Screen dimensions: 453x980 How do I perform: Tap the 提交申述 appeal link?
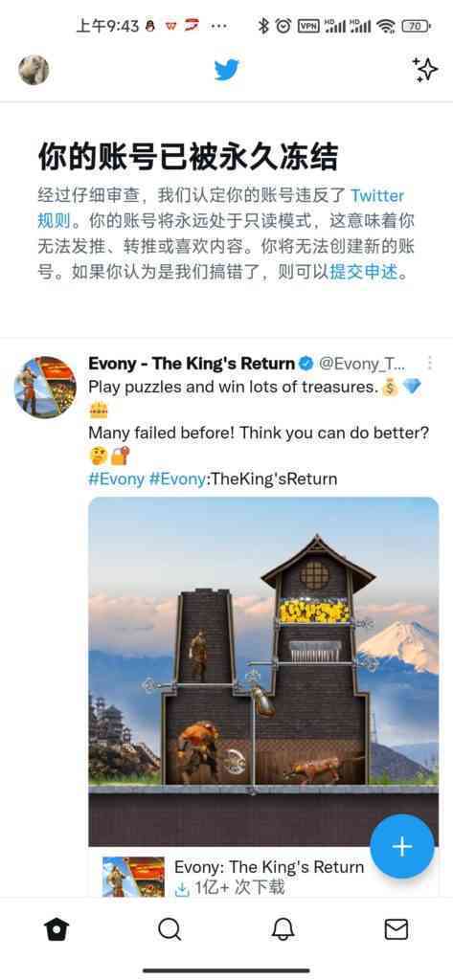click(x=364, y=273)
